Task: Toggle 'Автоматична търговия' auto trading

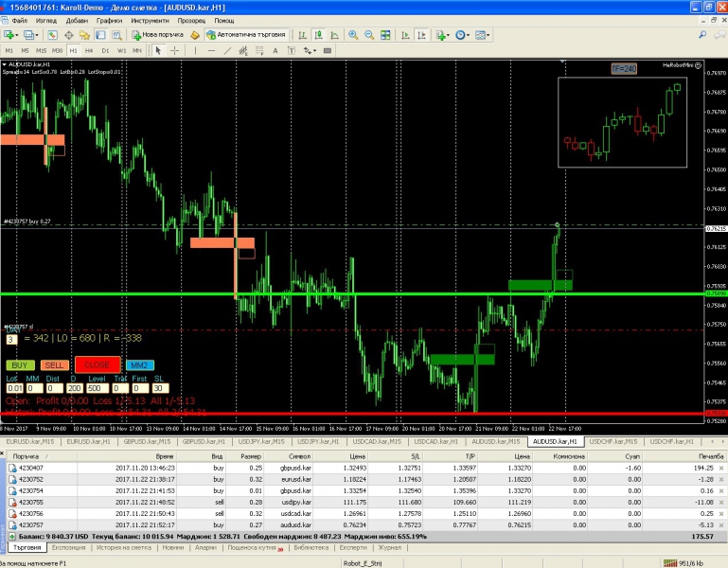Action: pyautogui.click(x=246, y=35)
